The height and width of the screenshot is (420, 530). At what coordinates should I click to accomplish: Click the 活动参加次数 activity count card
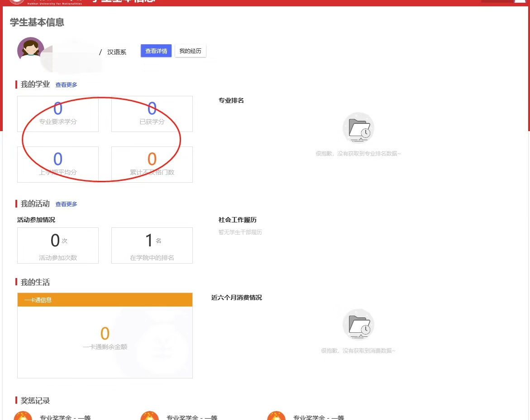(x=58, y=245)
